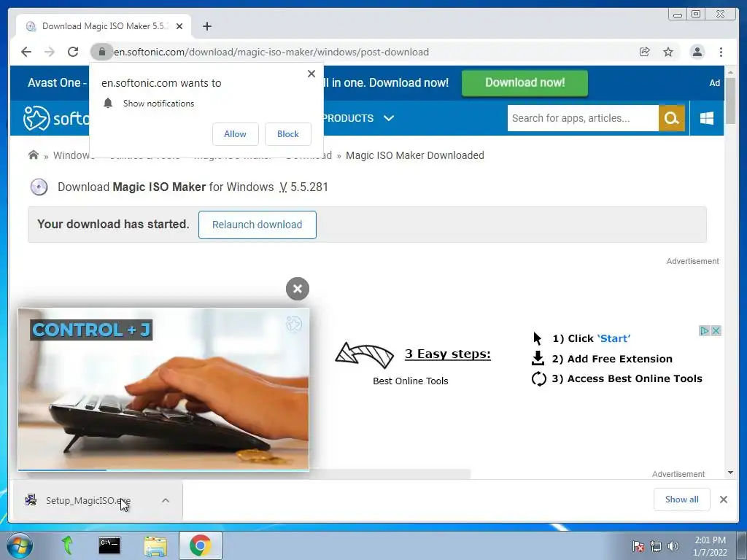Image resolution: width=747 pixels, height=560 pixels.
Task: Click the green Download now! ad button
Action: coord(525,83)
